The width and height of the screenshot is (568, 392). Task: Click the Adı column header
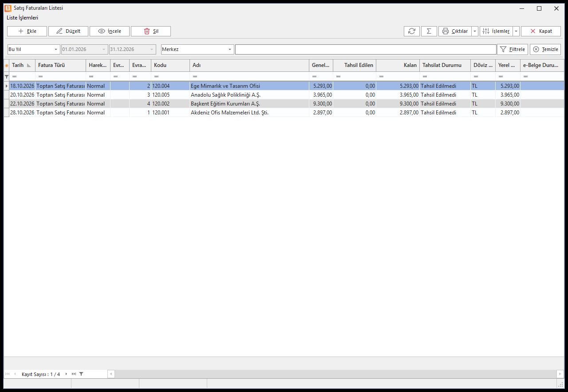[x=249, y=65]
